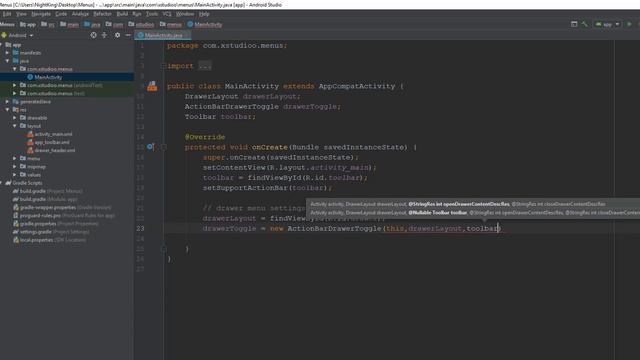Open the Navigate menu
This screenshot has width=640, height=360.
41,14
